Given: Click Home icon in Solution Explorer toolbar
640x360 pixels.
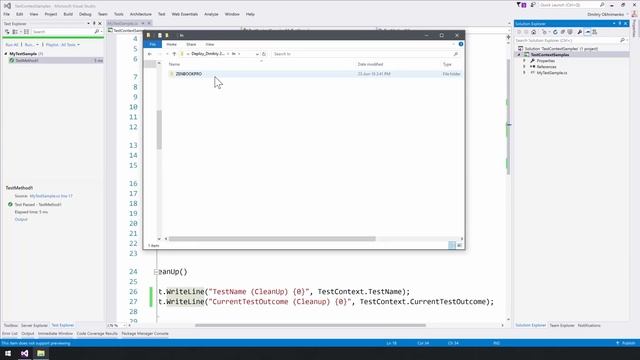Looking at the screenshot, I should (533, 32).
